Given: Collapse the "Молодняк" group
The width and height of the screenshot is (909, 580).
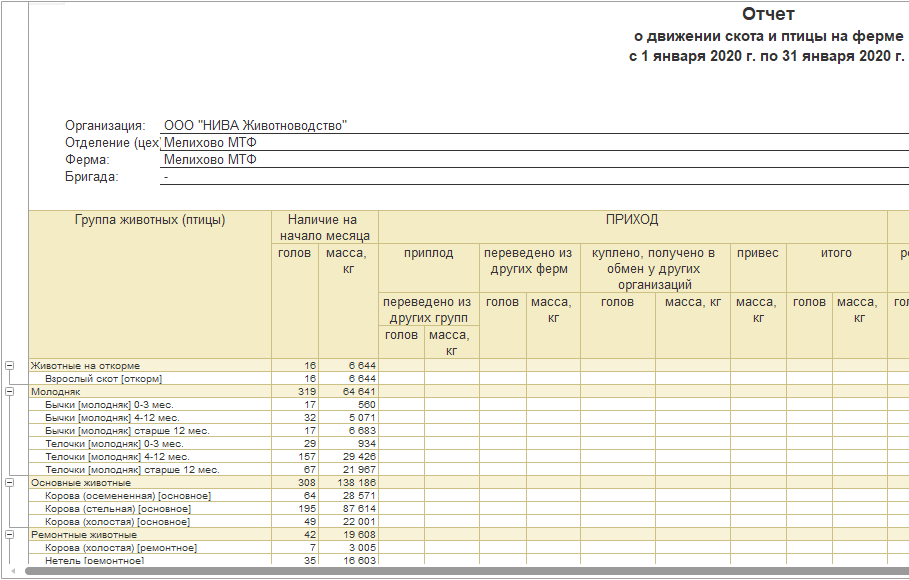Looking at the screenshot, I should tap(9, 392).
